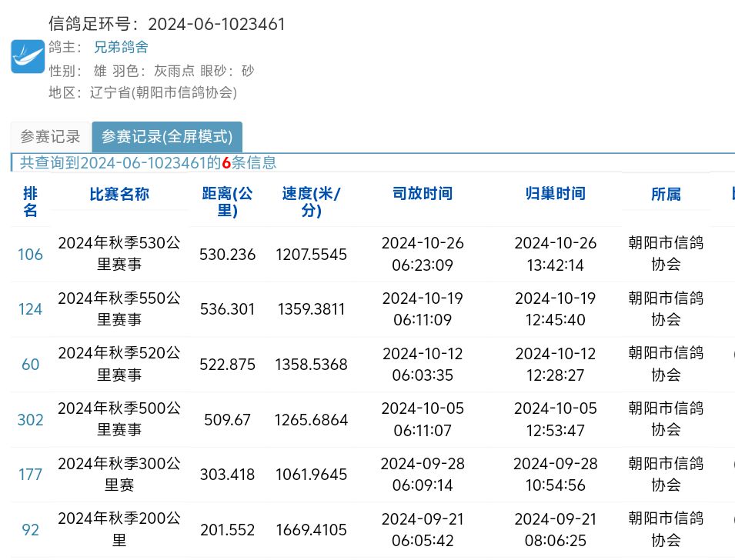Image resolution: width=735 pixels, height=560 pixels.
Task: Open rank 177 link
Action: (30, 475)
